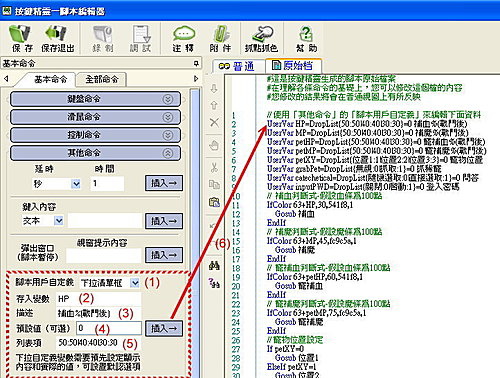Click the 預設值 field containing 0
The height and width of the screenshot is (378, 500).
click(109, 328)
